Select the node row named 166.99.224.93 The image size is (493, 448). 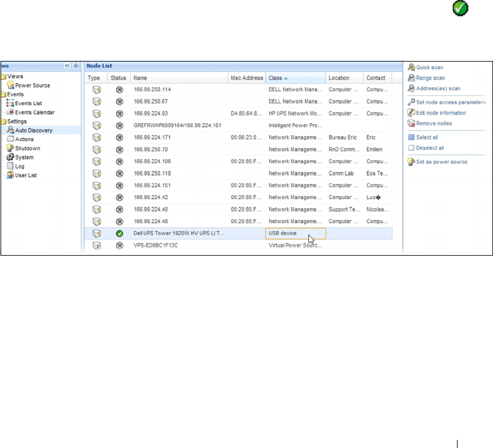151,113
